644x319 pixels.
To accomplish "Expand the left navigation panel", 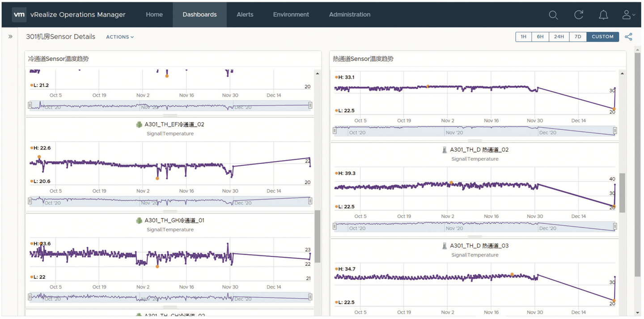I will pos(10,37).
